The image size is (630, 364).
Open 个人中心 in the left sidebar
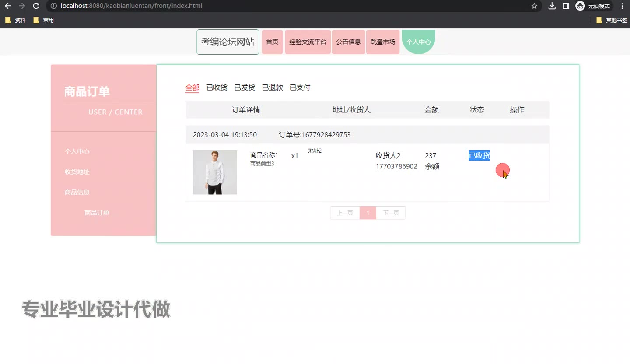coord(77,151)
